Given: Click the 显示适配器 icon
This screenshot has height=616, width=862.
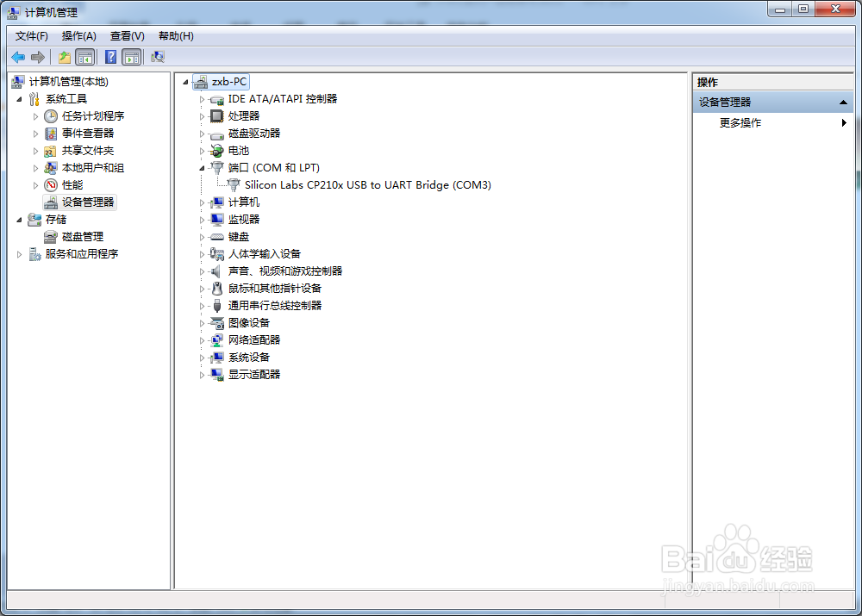Looking at the screenshot, I should pos(217,375).
